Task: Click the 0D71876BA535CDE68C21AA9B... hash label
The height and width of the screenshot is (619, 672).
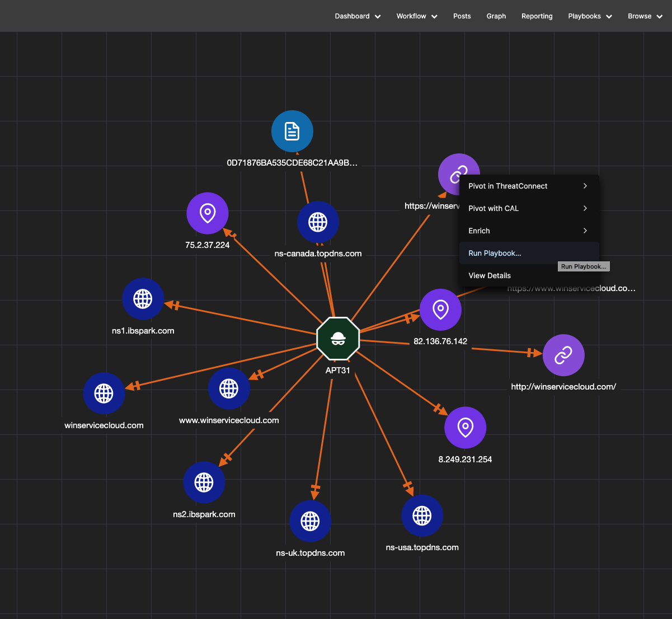Action: pyautogui.click(x=292, y=163)
